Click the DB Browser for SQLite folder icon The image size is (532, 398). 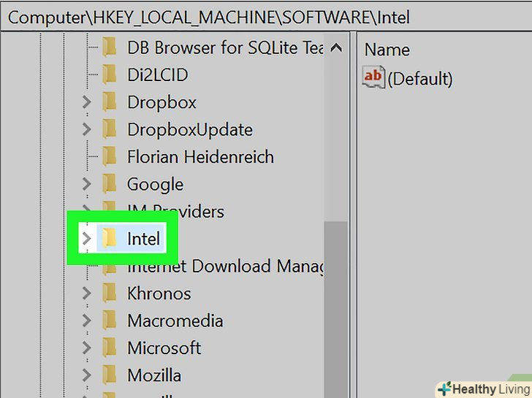[x=110, y=47]
